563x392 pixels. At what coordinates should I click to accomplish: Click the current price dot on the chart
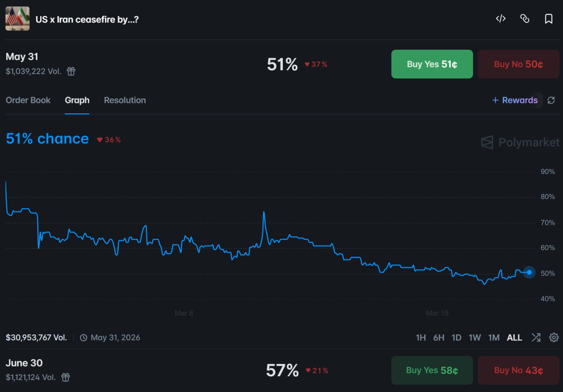pos(529,272)
